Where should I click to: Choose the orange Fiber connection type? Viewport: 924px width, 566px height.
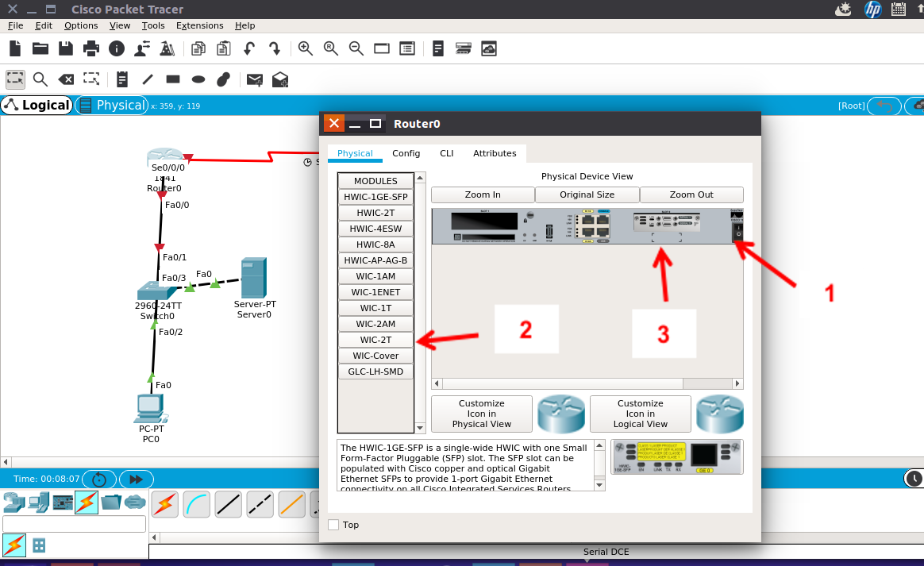point(291,502)
